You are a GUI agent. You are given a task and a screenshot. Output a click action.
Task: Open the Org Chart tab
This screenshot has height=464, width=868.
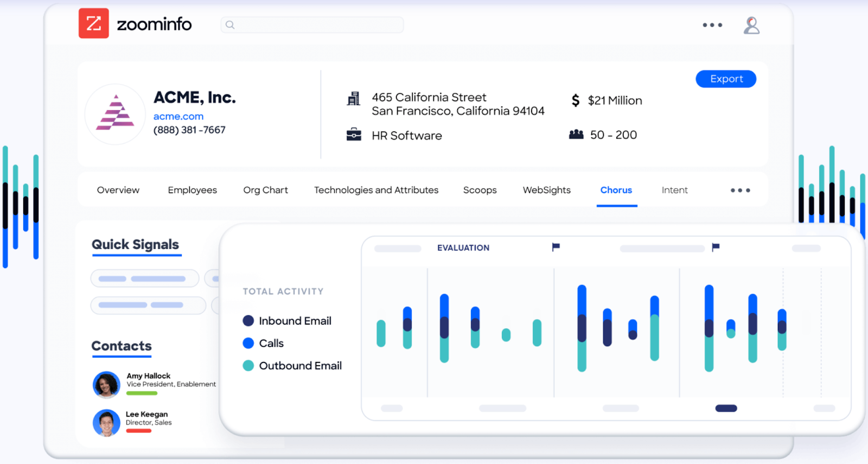pyautogui.click(x=266, y=190)
